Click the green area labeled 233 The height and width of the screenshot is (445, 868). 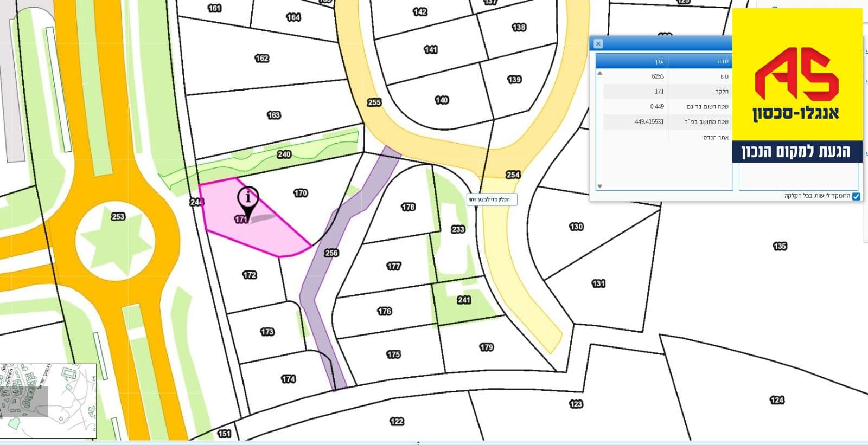(457, 229)
